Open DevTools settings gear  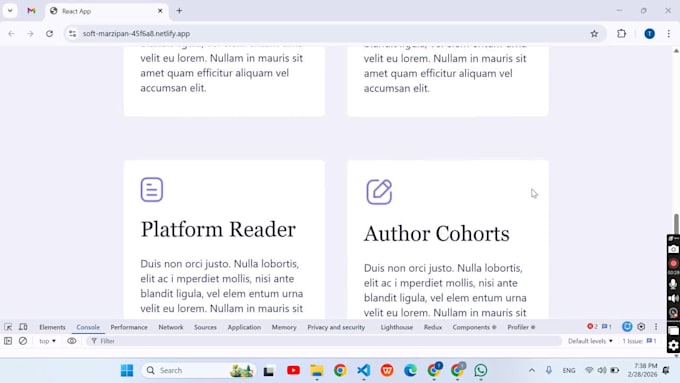(x=641, y=327)
